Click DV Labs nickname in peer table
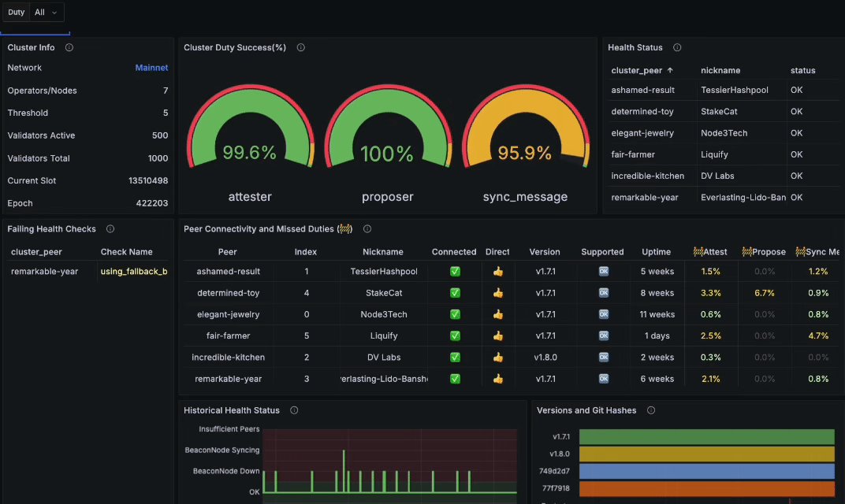The image size is (845, 504). click(384, 358)
